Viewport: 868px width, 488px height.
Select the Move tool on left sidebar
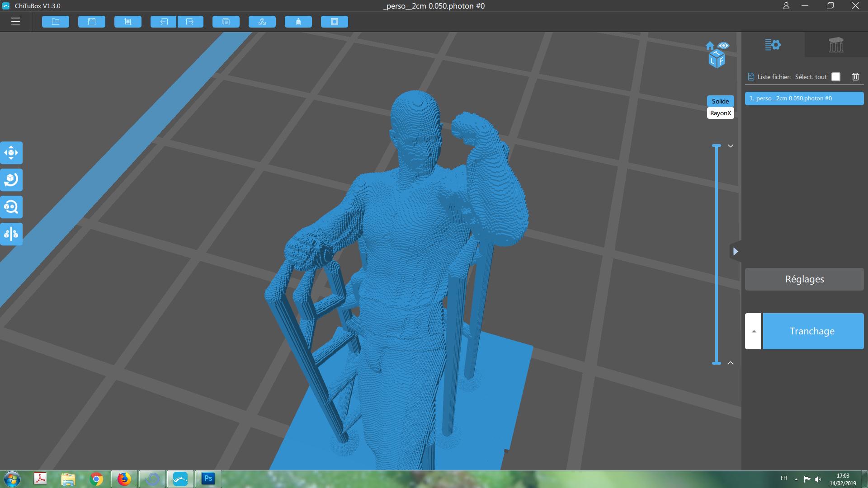click(11, 153)
